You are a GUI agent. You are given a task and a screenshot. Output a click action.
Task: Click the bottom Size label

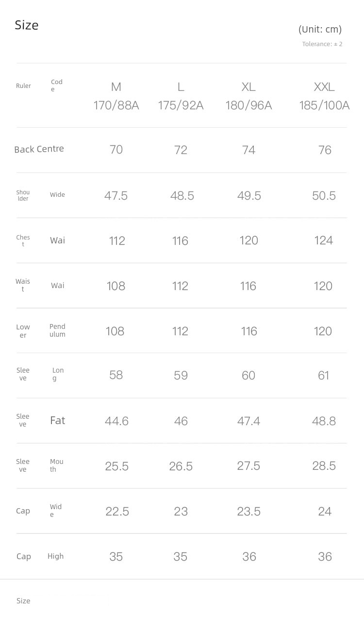23,601
